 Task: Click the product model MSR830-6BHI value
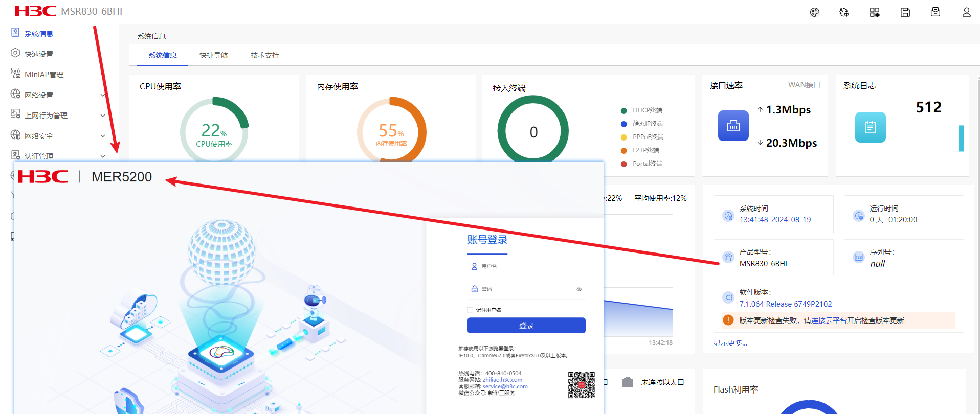pyautogui.click(x=763, y=264)
